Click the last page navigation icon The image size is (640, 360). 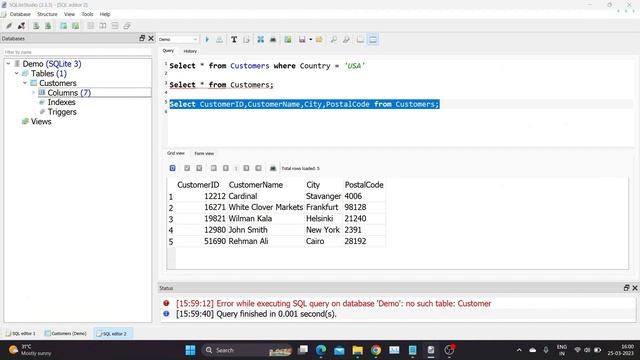(258, 168)
